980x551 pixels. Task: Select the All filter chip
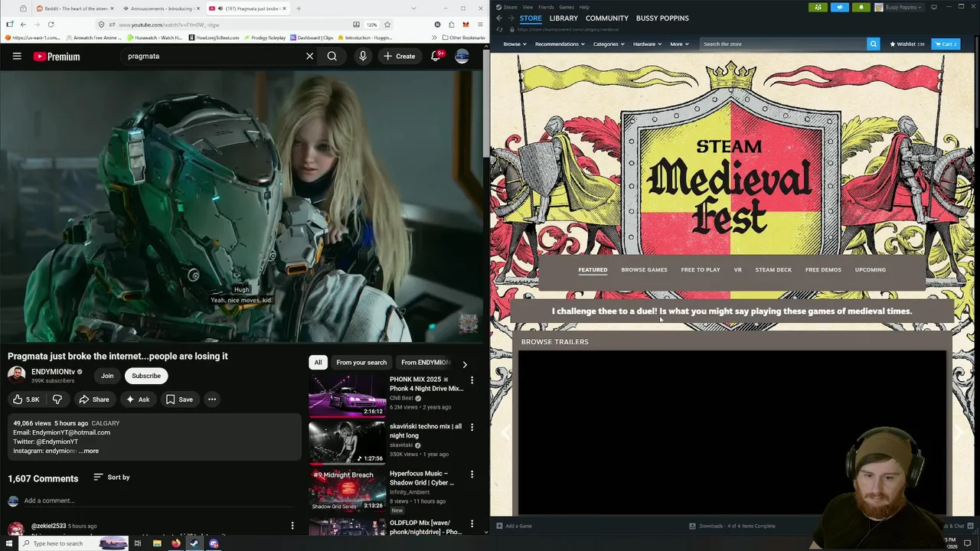click(x=318, y=363)
